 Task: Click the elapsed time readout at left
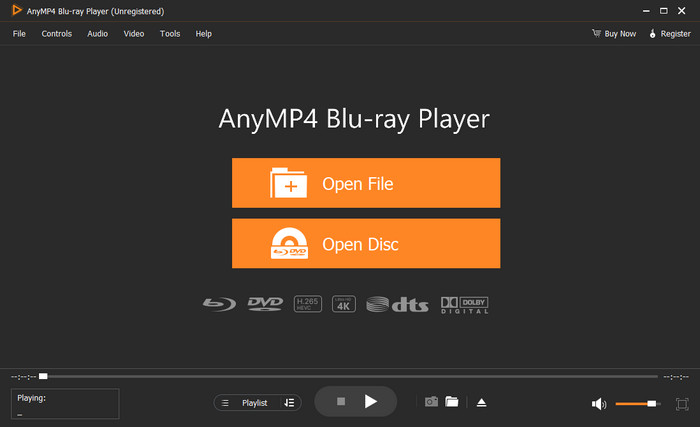pos(23,377)
